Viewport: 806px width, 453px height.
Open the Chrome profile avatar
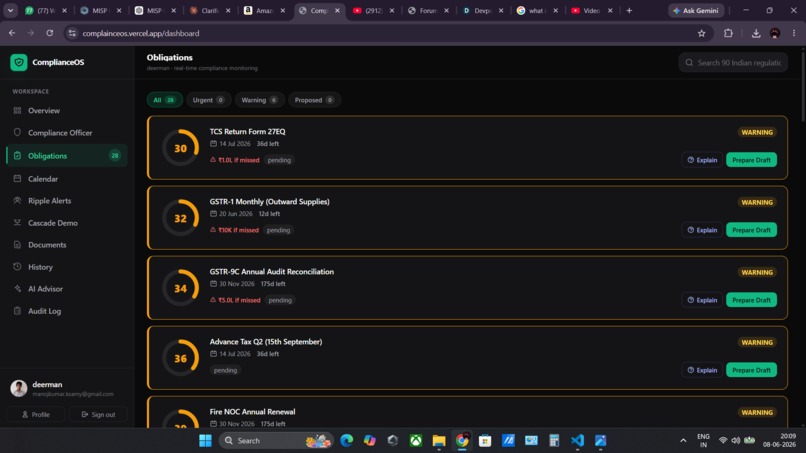(x=775, y=33)
